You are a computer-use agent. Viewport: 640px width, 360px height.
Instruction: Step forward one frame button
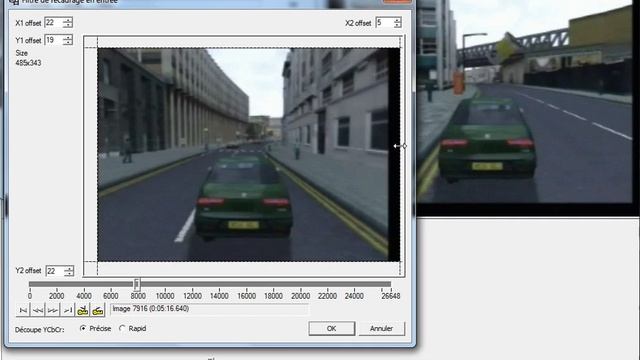point(53,311)
